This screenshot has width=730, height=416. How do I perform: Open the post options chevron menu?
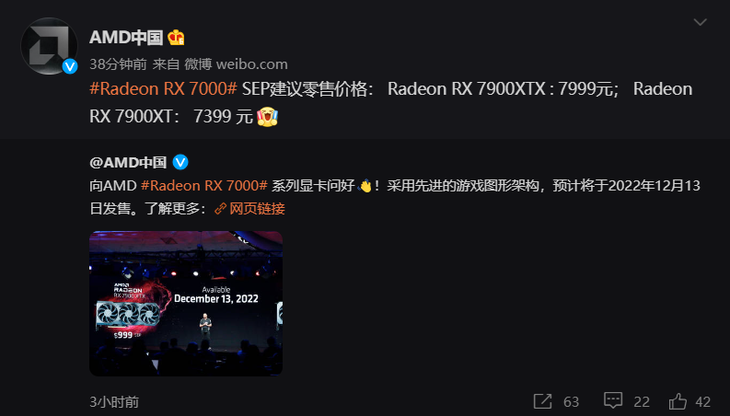coord(700,22)
